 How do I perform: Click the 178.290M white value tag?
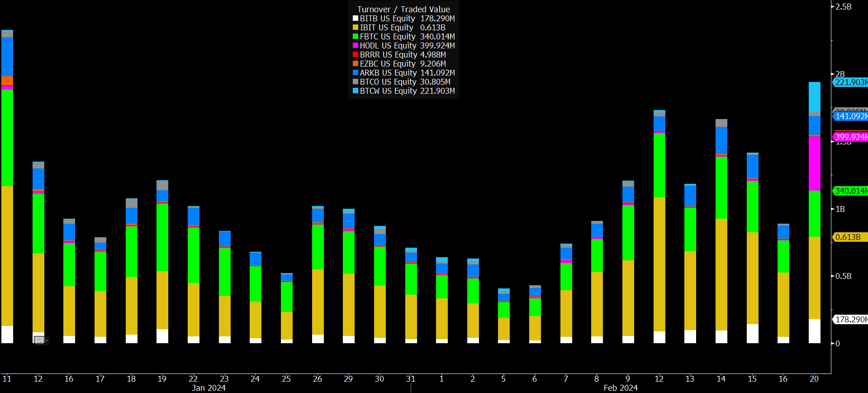(850, 320)
